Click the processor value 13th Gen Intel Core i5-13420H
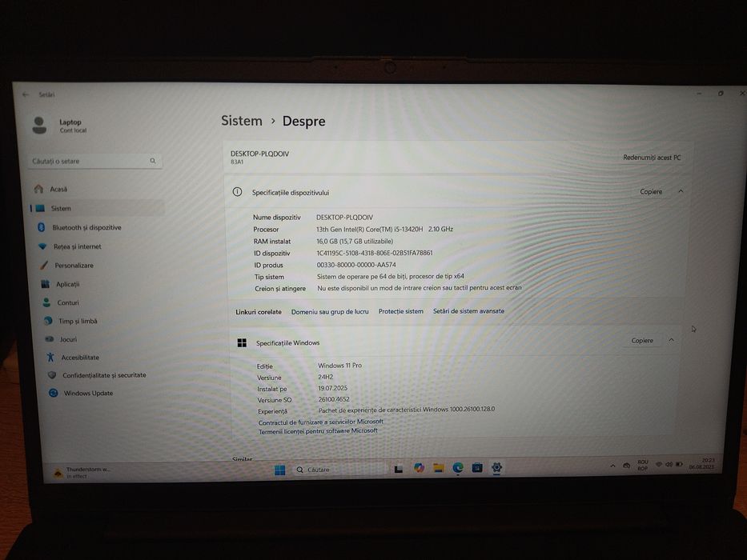The width and height of the screenshot is (747, 560). click(384, 229)
